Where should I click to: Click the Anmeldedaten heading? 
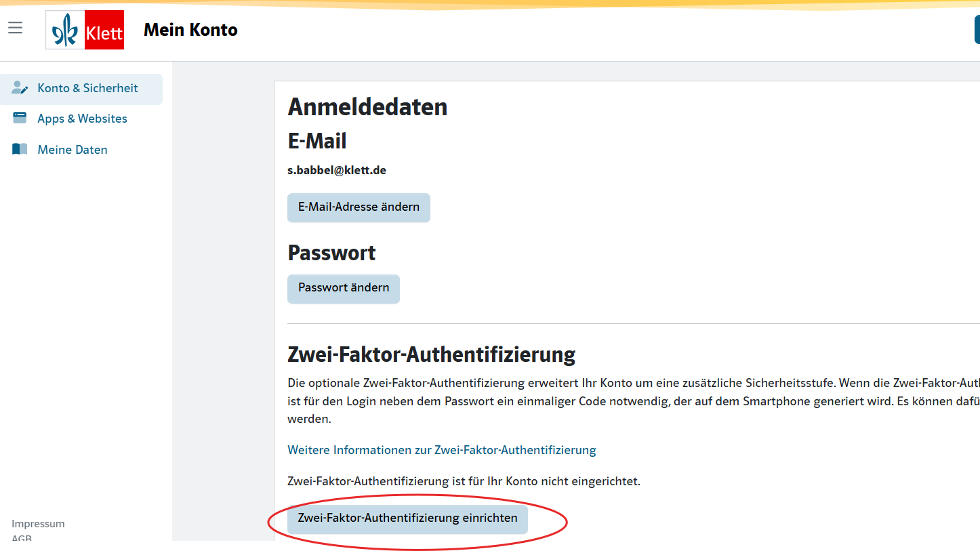click(367, 107)
